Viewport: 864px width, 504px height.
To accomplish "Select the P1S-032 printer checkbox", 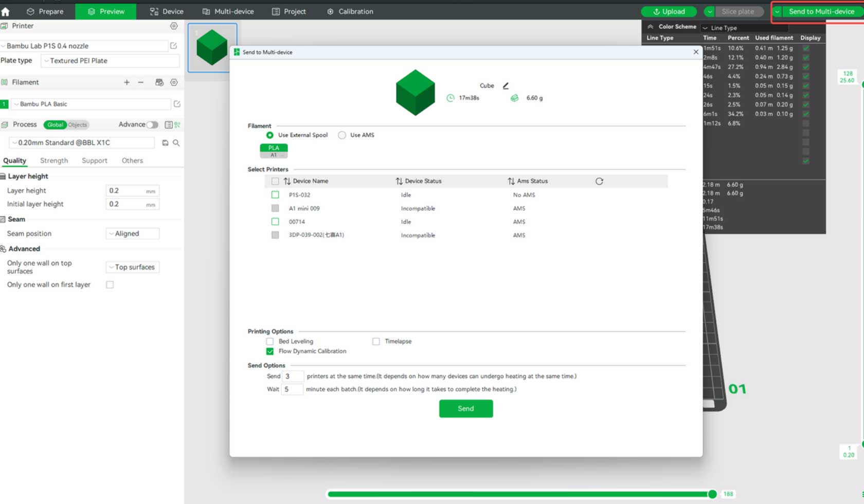I will coord(275,195).
